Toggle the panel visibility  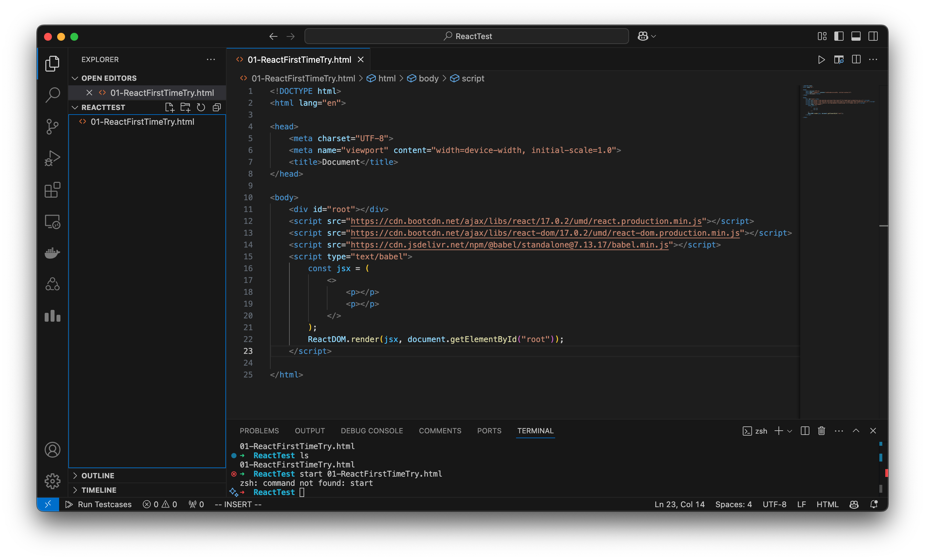[x=856, y=36]
